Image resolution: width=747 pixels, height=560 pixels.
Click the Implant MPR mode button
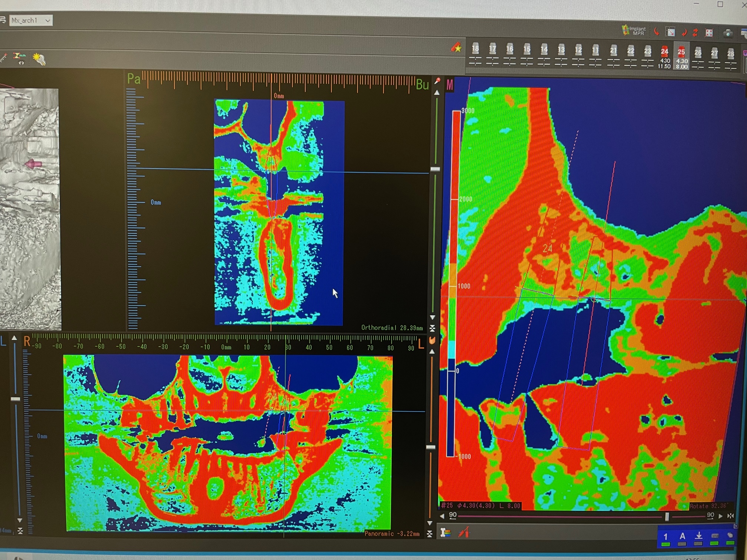[634, 31]
